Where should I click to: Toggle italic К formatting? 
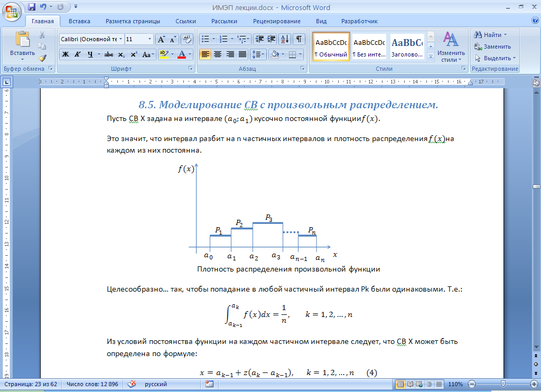tap(78, 54)
